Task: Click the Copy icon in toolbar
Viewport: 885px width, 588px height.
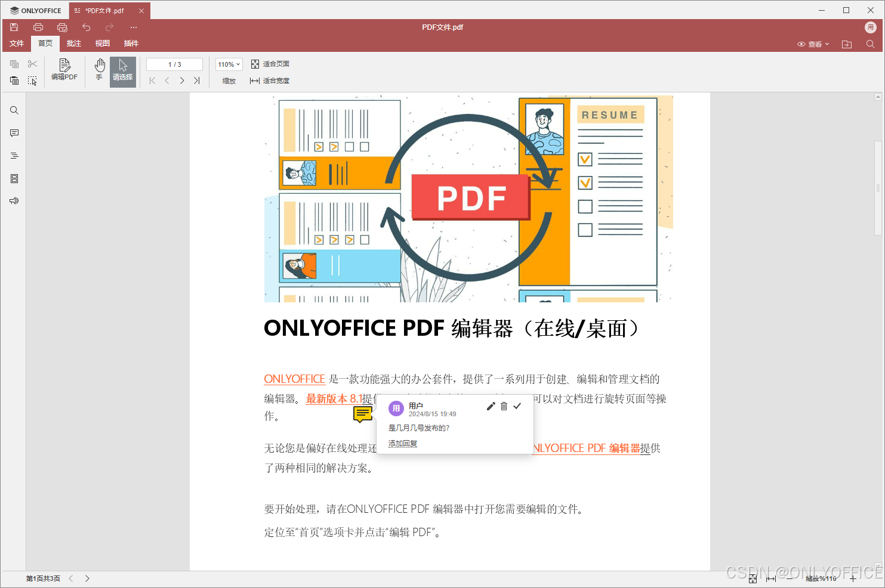Action: [x=14, y=64]
